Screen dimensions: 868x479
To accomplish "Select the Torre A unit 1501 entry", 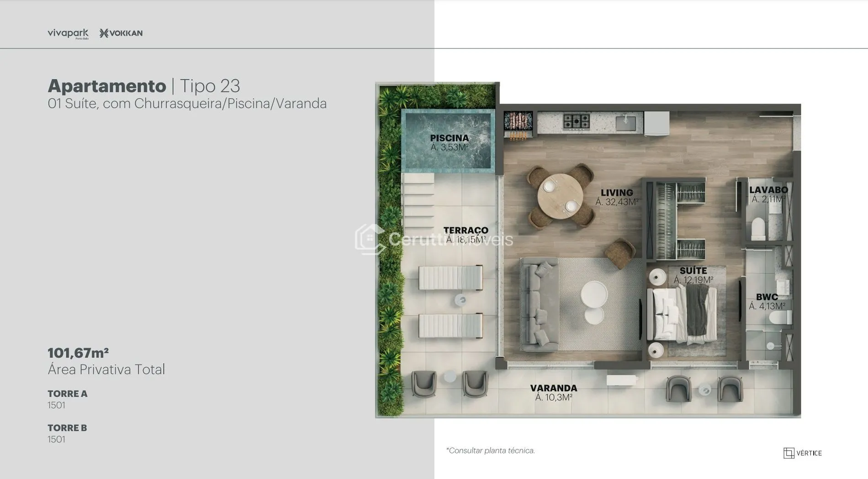I will [x=67, y=399].
